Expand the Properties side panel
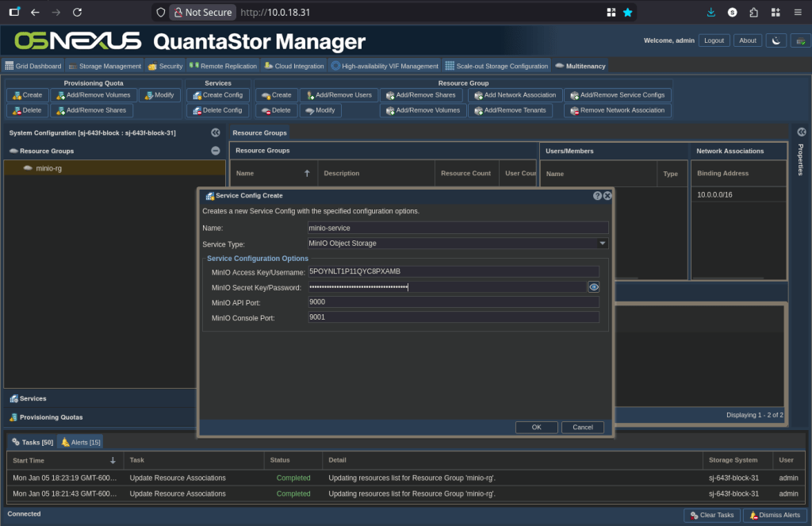Image resolution: width=812 pixels, height=526 pixels. [x=801, y=132]
